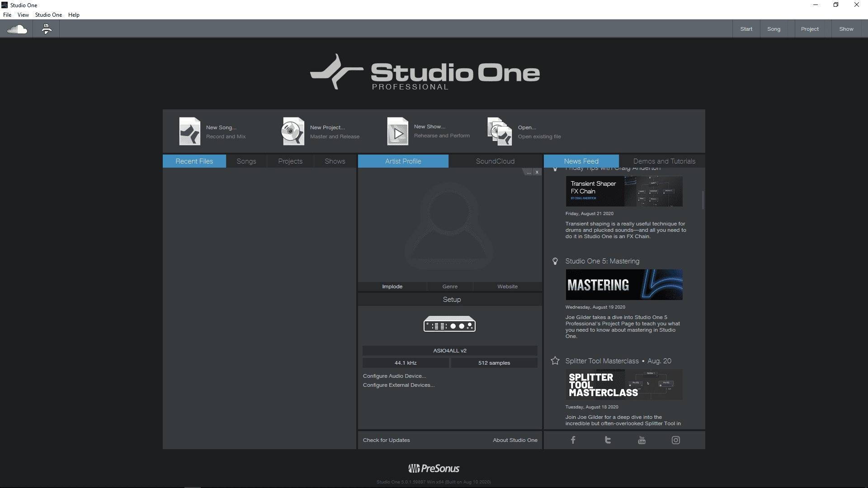Click the 512 samples buffer field

point(494,363)
